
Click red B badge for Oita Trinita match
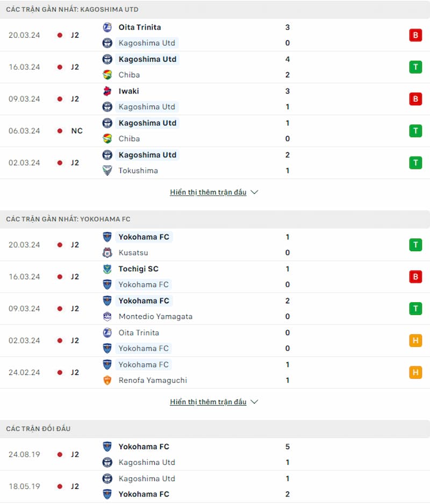pos(415,35)
